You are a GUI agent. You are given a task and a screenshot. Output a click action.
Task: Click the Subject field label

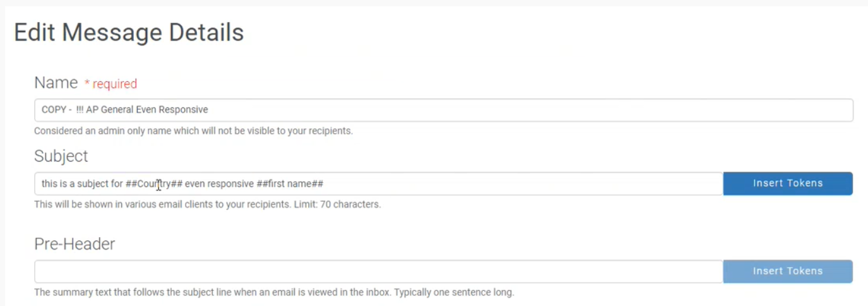pyautogui.click(x=61, y=156)
